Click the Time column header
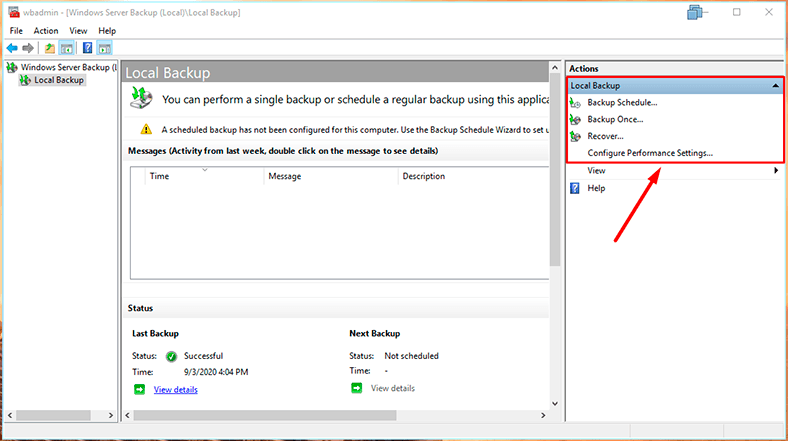 pyautogui.click(x=205, y=176)
